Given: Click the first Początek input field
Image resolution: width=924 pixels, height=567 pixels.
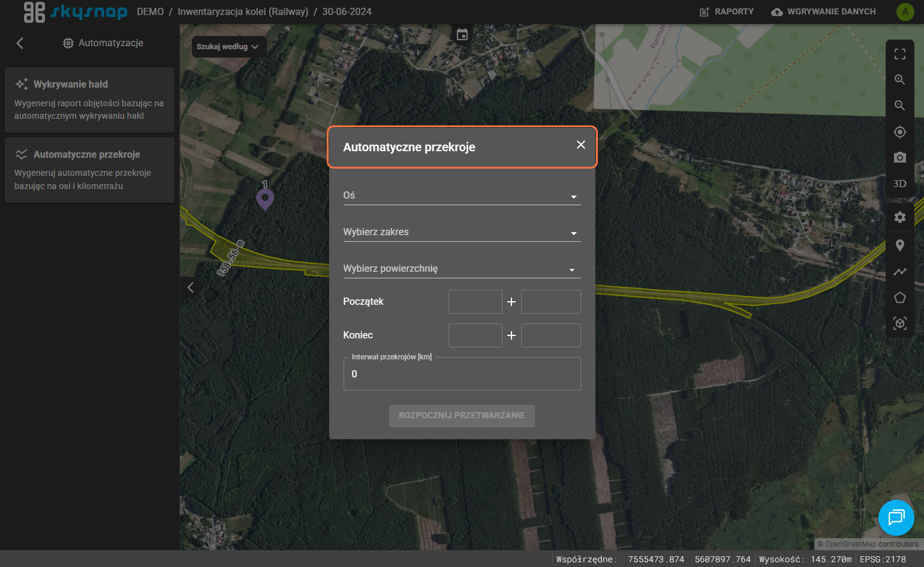Looking at the screenshot, I should [x=475, y=302].
